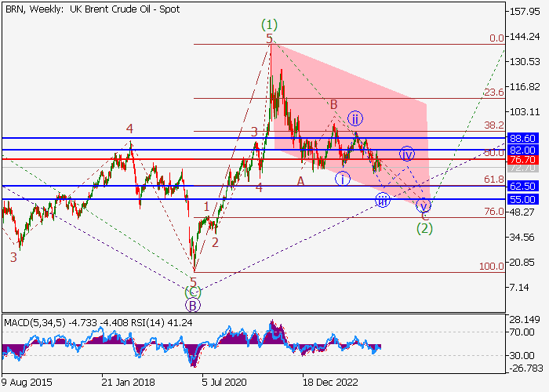Click the 144.24 price axis value

[525, 36]
